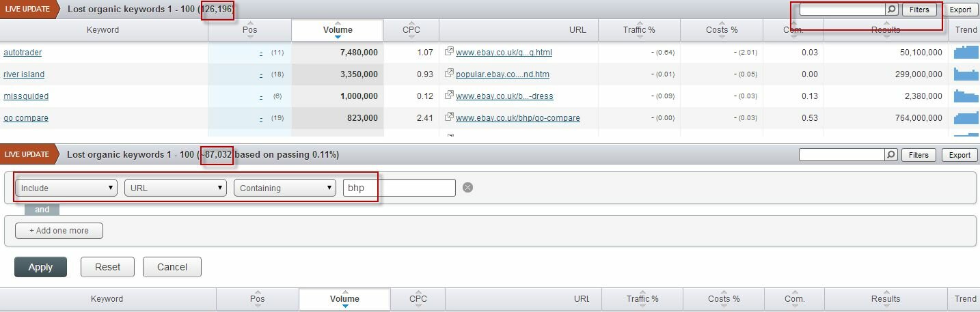Click search magnifier in top panel
Screen dimensions: 980x312
click(x=891, y=10)
